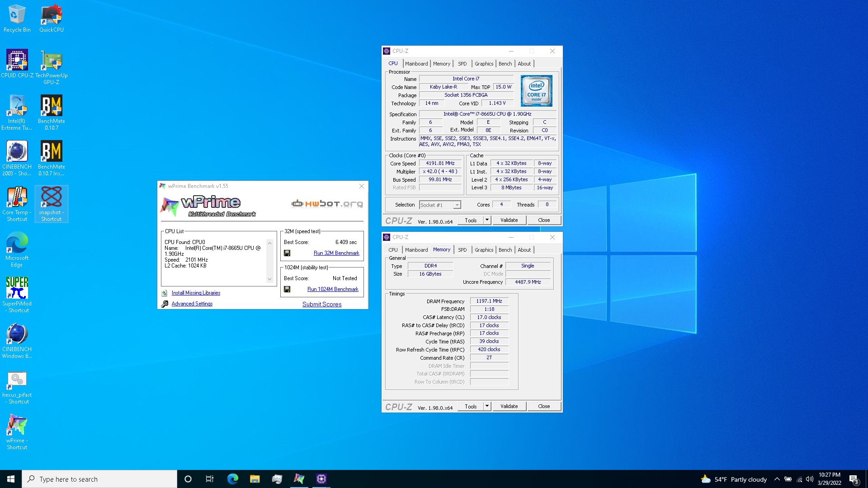Open CPUID CPU-Z desktop icon
The width and height of the screenshot is (868, 488).
[17, 64]
